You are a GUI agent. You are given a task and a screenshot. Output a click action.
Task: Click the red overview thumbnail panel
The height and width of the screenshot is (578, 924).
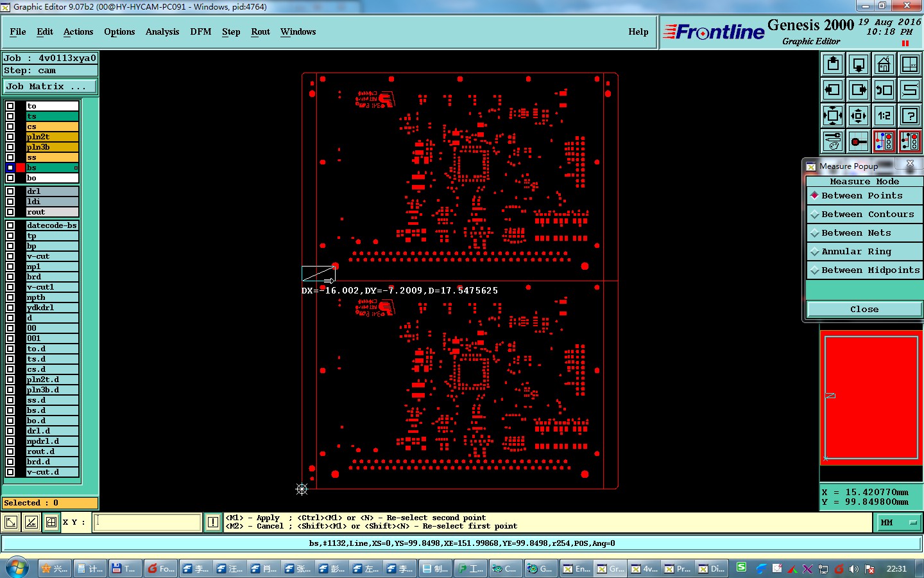pos(871,397)
